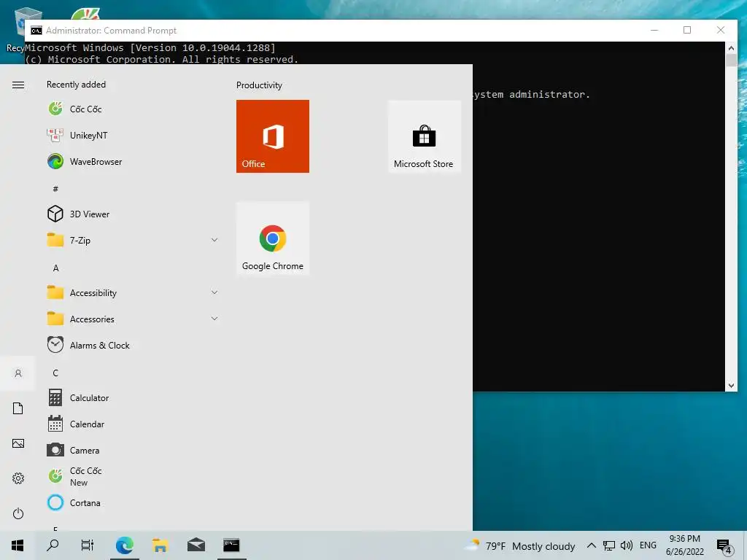
Task: Click the Productivity group heading
Action: click(259, 85)
